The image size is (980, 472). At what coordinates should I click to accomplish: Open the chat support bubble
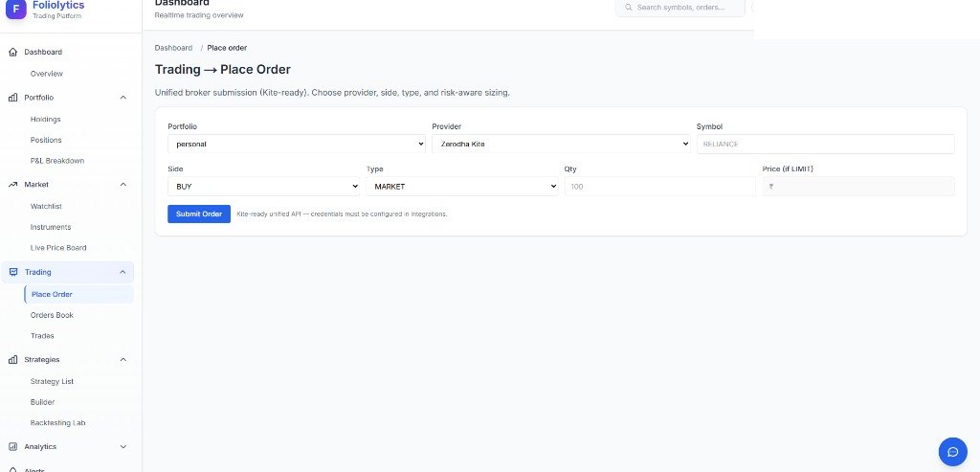[952, 452]
